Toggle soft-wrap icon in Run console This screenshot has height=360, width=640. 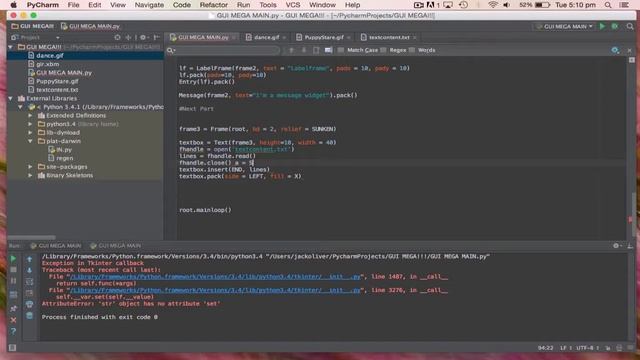[29, 282]
